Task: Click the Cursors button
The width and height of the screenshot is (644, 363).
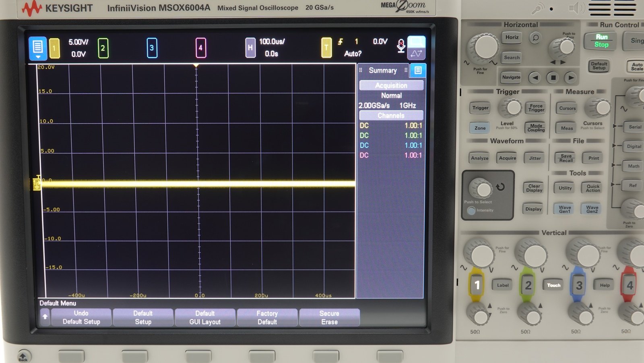Action: pos(567,108)
